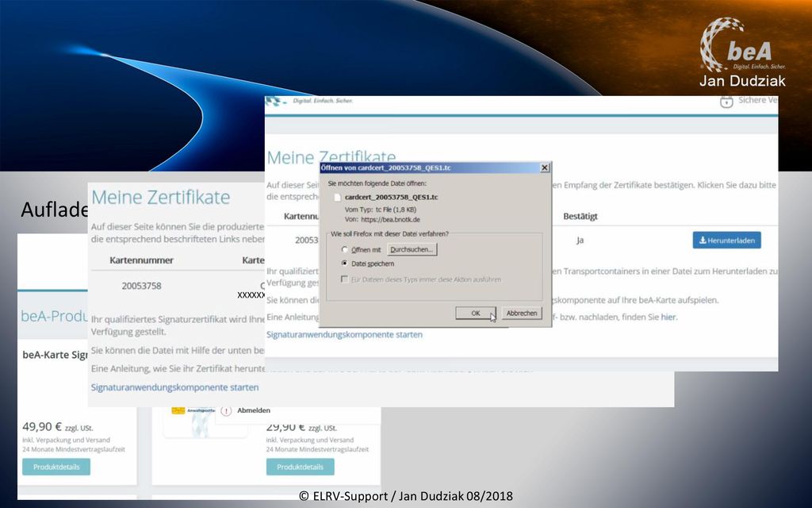Click the "Ja" value under Bestätigt
The width and height of the screenshot is (812, 508).
580,241
